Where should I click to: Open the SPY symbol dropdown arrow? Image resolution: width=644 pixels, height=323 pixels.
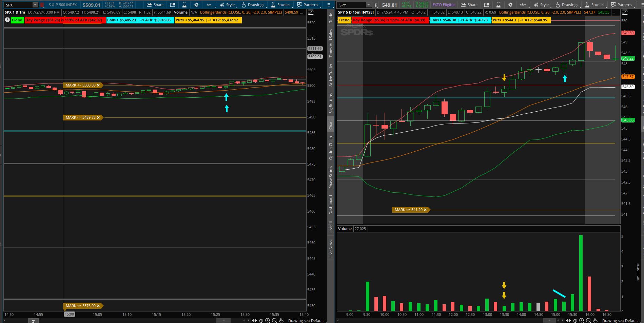tap(369, 5)
